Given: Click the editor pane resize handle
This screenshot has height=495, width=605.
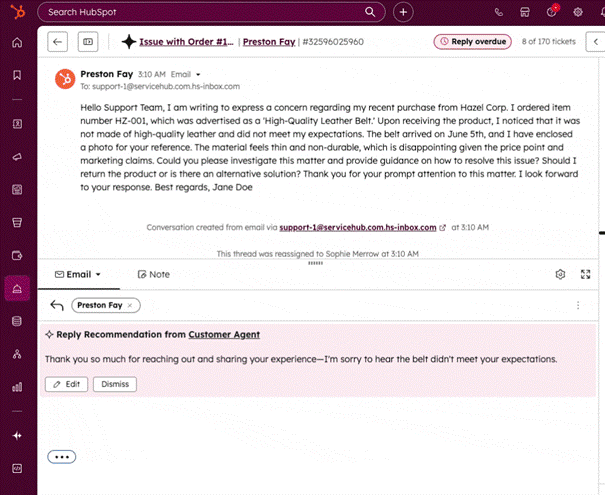Looking at the screenshot, I should [315, 263].
